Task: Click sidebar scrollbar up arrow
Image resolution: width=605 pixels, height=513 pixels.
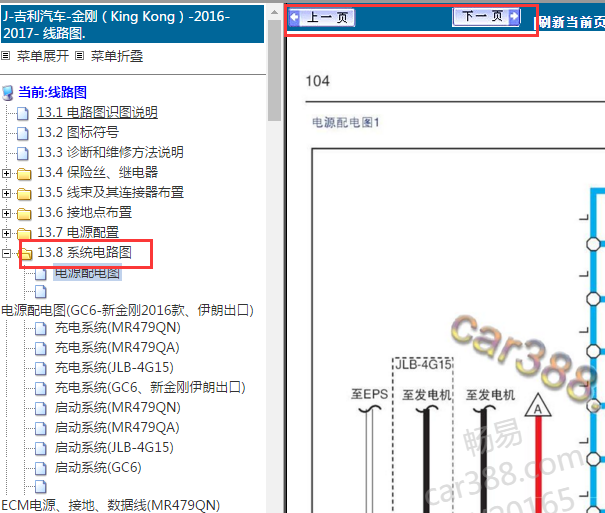Action: pyautogui.click(x=275, y=12)
